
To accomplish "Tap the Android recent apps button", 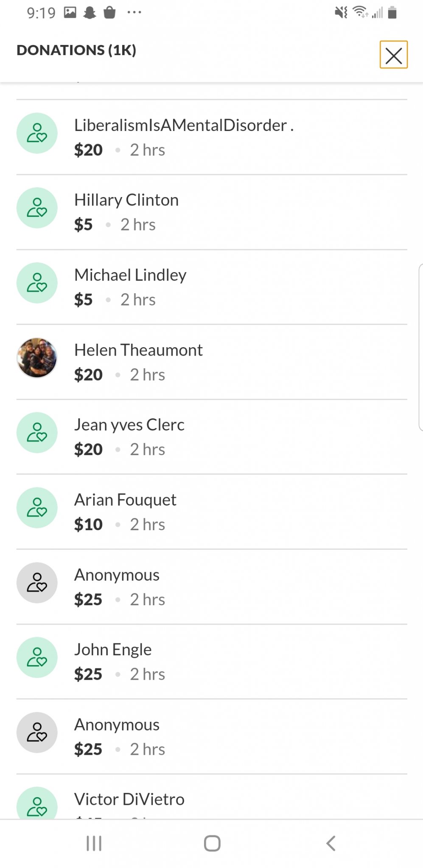I will pos(94,843).
